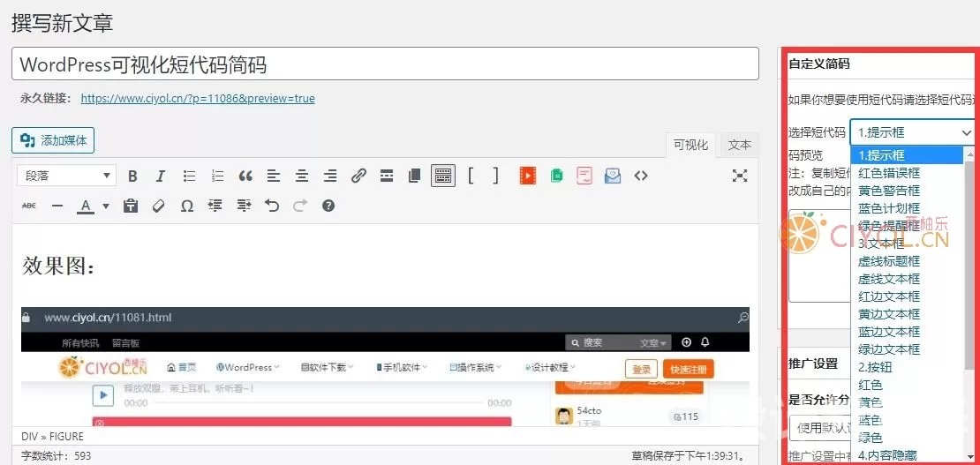
Task: Click the blue envelope icon
Action: pos(613,176)
